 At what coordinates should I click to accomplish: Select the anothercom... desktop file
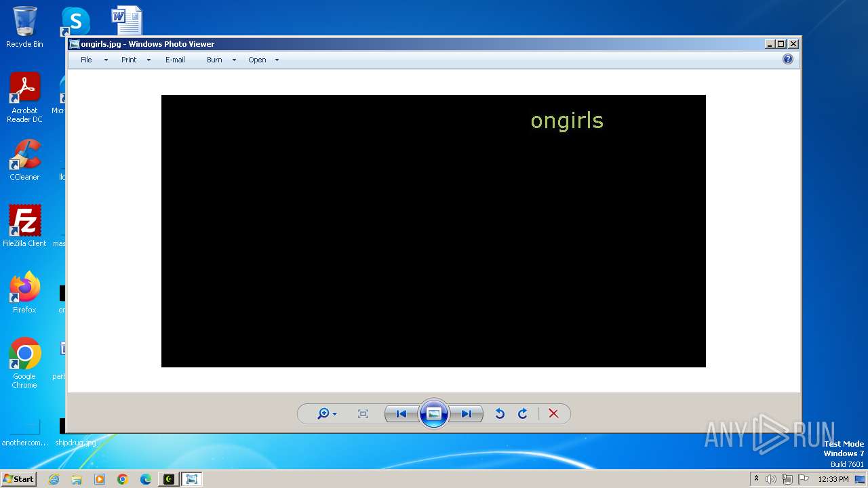[x=24, y=432]
